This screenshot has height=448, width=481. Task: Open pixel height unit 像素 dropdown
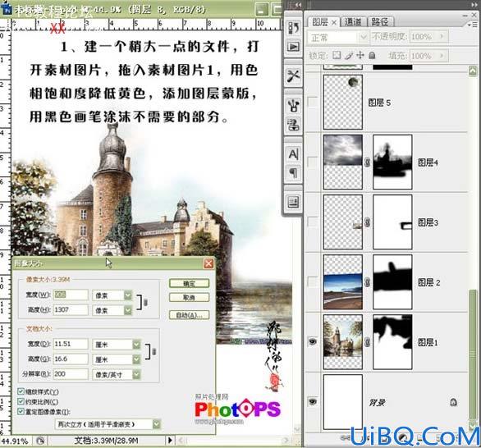point(112,310)
